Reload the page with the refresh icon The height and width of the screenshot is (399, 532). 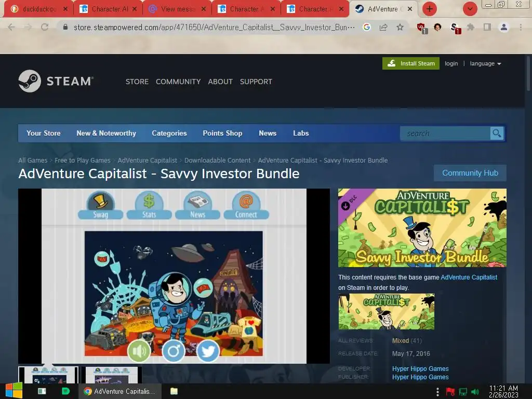click(45, 27)
